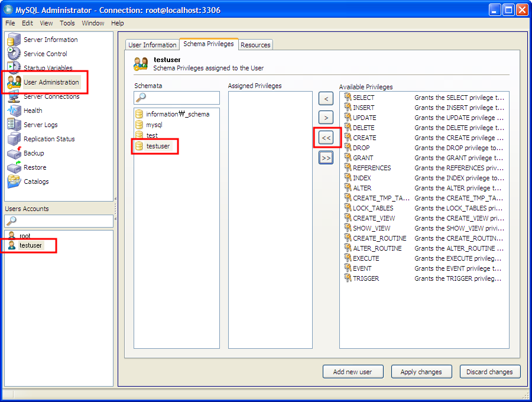
Task: Click the Server Connections icon
Action: point(14,96)
